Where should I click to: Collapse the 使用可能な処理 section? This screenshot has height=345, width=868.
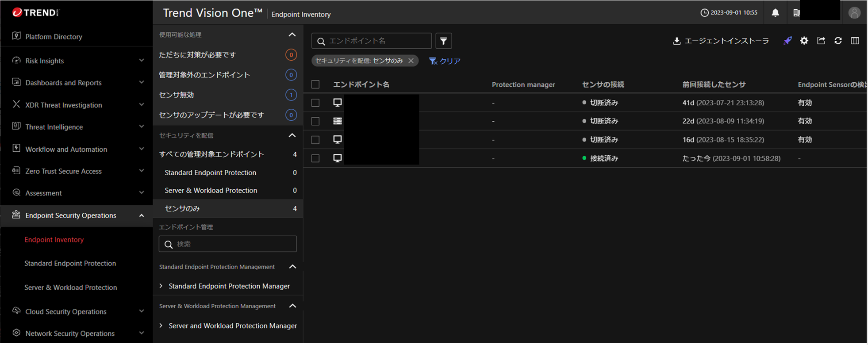point(292,34)
